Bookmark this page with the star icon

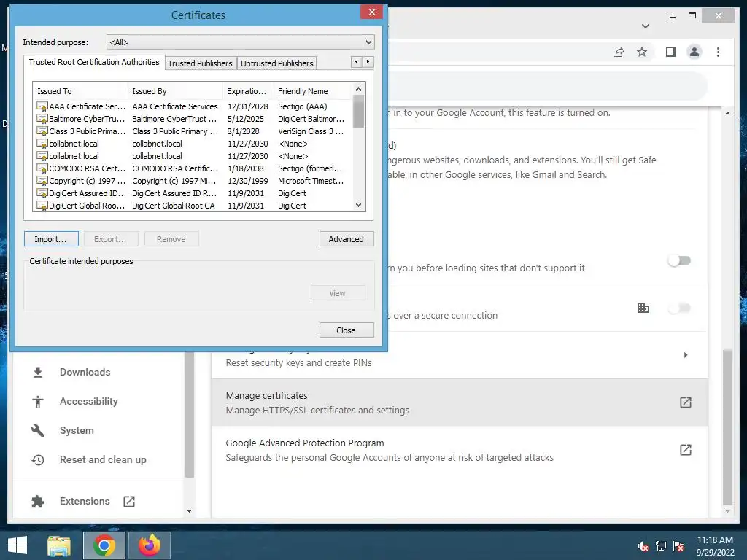[642, 52]
